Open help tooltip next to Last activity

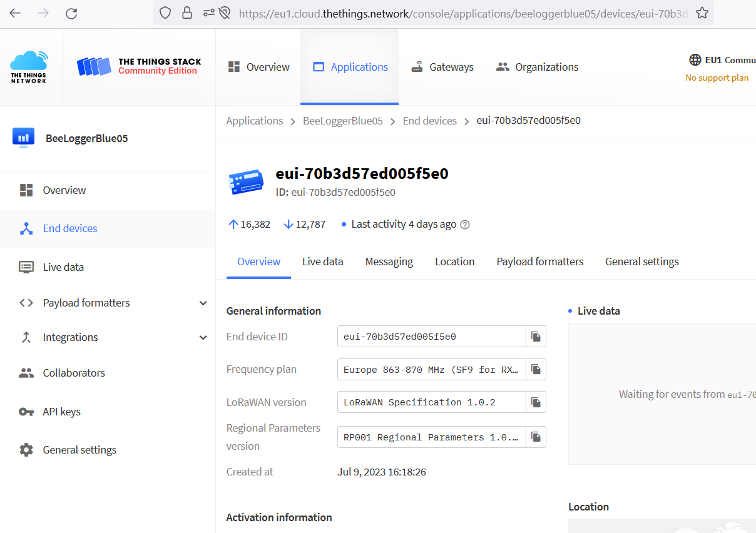tap(464, 224)
